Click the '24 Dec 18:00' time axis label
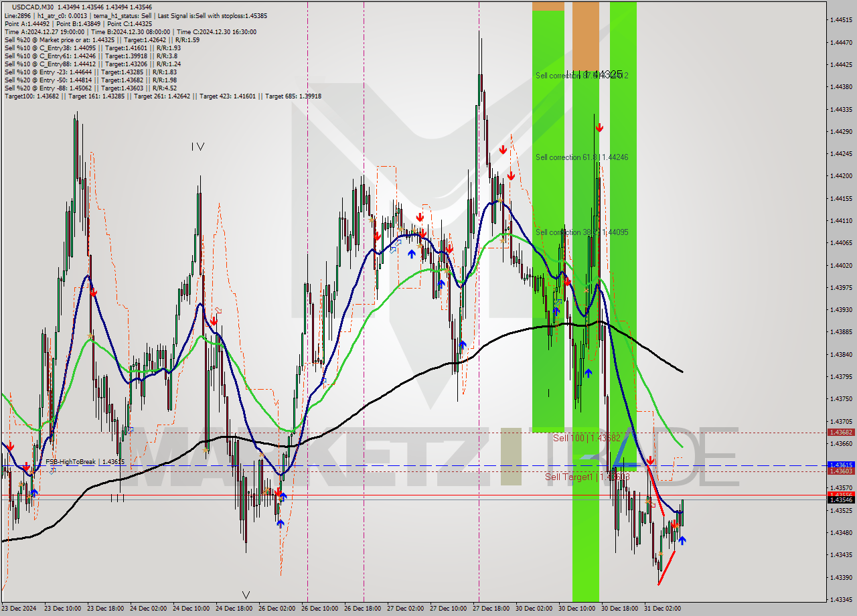This screenshot has height=616, width=857. coord(235,609)
